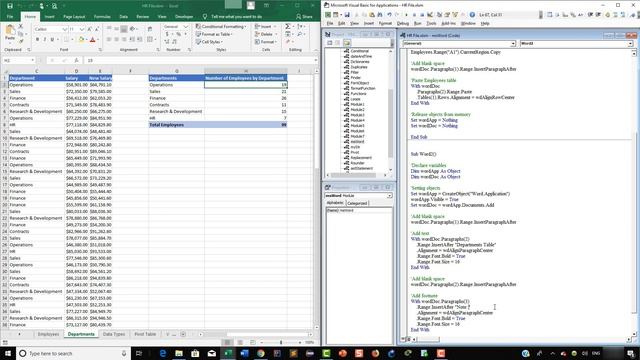Toggle Underline formatting in Excel ribbon

click(52, 40)
